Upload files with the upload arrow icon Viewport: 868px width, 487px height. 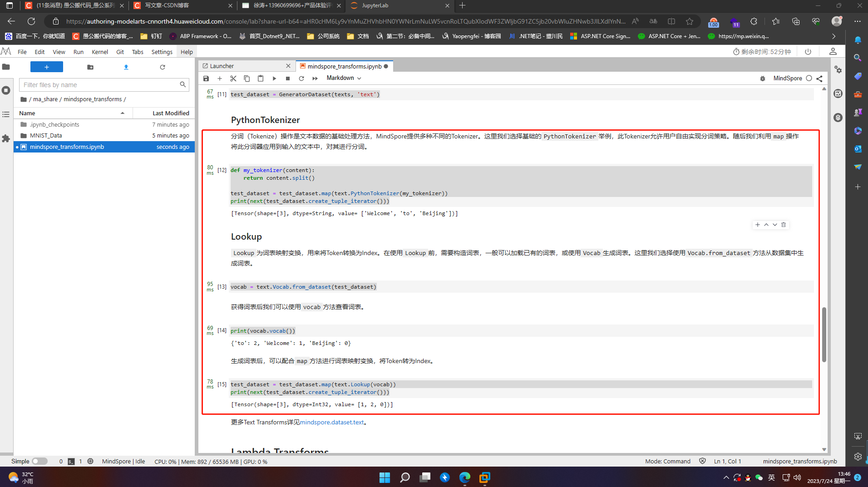click(126, 67)
